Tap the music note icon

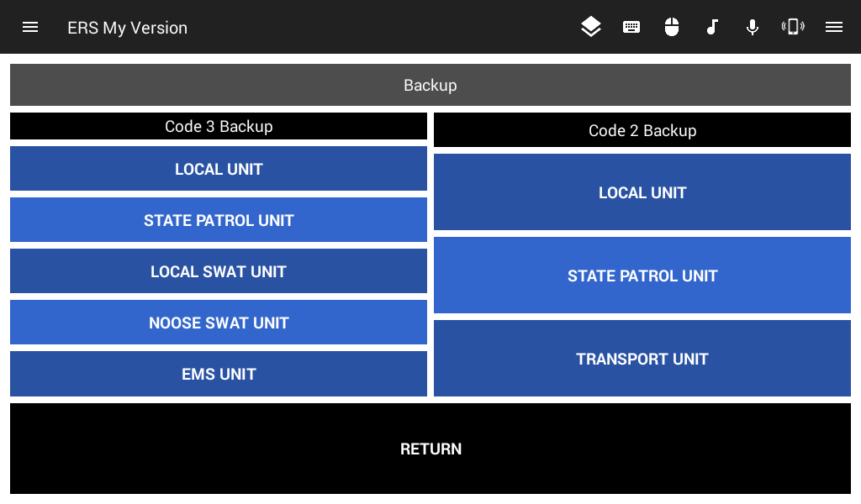(712, 27)
